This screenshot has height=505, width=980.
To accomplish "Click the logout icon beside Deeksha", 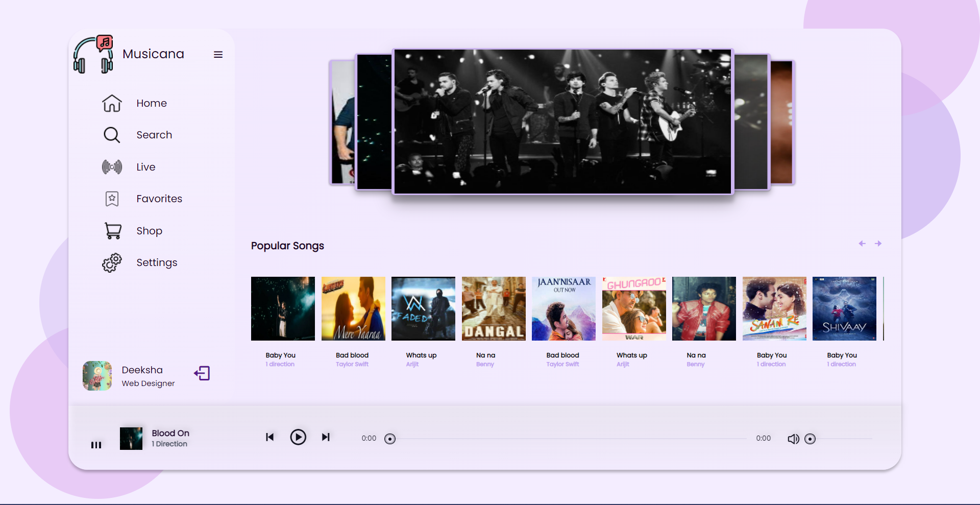I will click(x=202, y=373).
